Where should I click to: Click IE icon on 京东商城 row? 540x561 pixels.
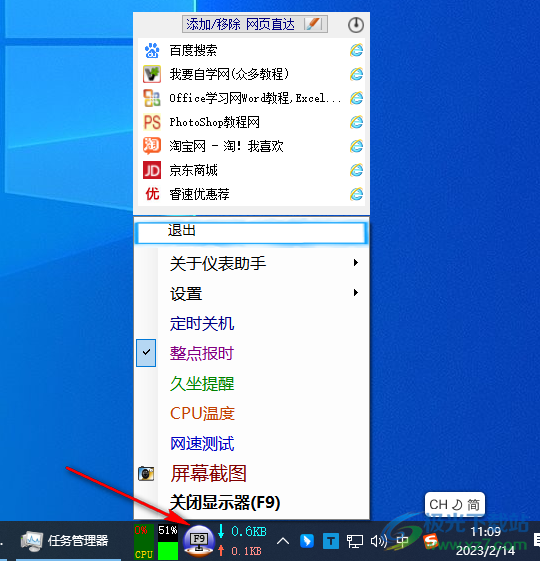[x=356, y=170]
